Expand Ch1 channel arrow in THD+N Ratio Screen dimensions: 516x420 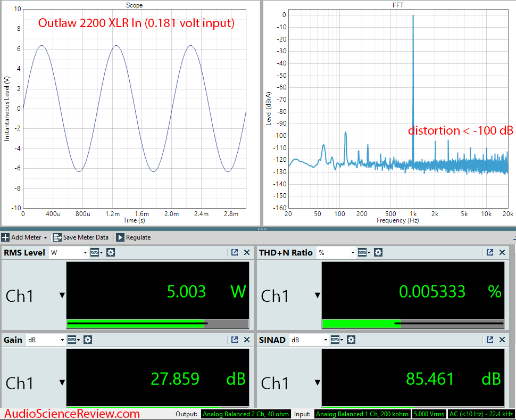point(318,295)
